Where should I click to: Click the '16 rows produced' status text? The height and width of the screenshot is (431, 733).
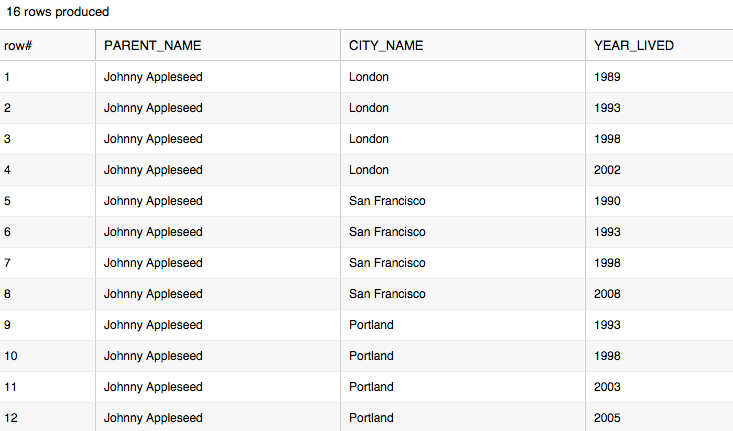[x=58, y=12]
